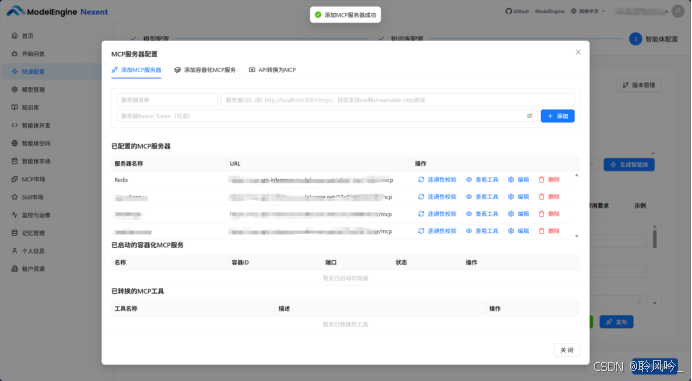Close the MCP server config dialog
Image resolution: width=692 pixels, height=381 pixels.
point(578,52)
